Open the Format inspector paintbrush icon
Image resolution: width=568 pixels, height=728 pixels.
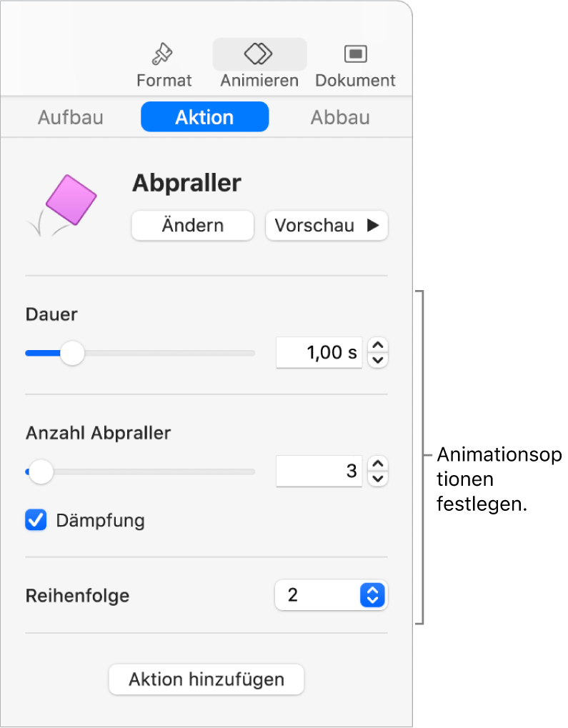pyautogui.click(x=164, y=54)
